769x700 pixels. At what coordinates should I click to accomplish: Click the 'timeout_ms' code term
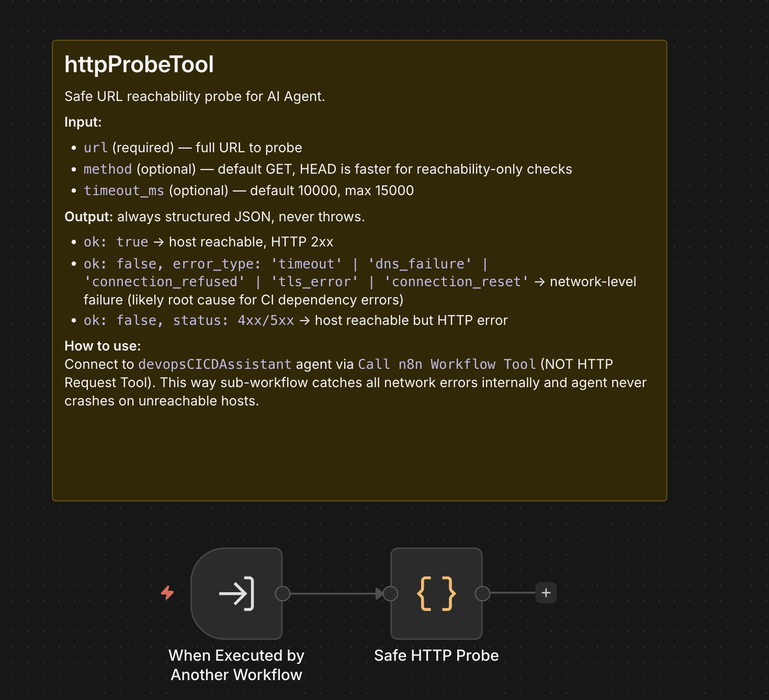pos(124,190)
